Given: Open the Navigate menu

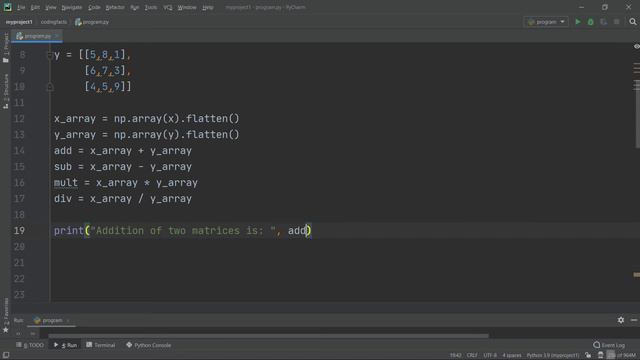Looking at the screenshot, I should click(71, 7).
